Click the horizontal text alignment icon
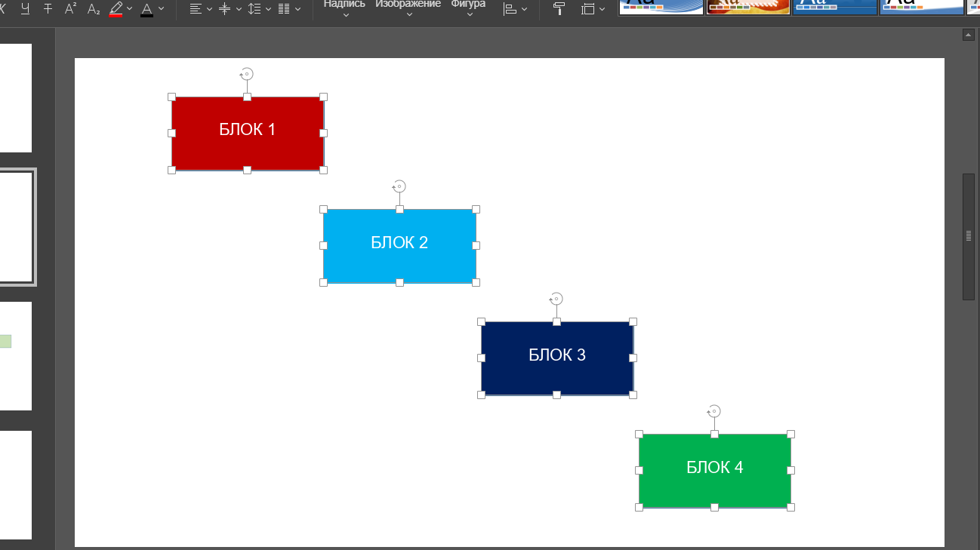 196,9
